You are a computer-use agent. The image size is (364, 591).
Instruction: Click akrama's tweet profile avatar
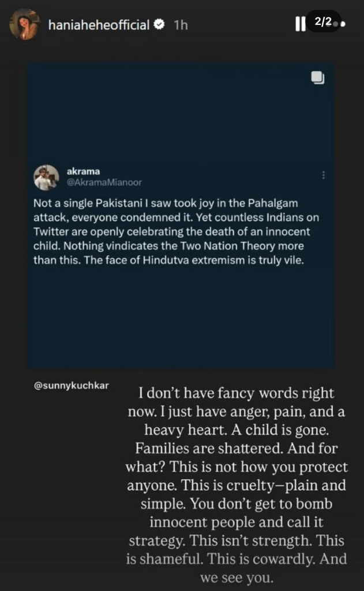(46, 177)
